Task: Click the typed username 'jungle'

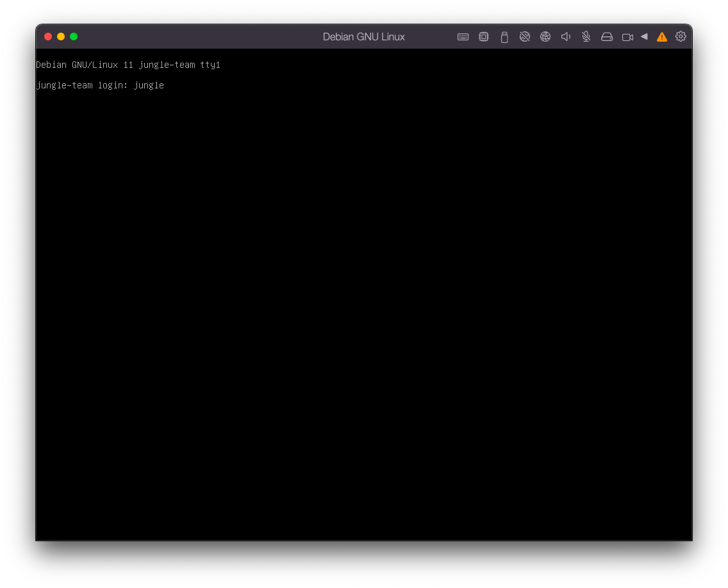Action: click(149, 85)
